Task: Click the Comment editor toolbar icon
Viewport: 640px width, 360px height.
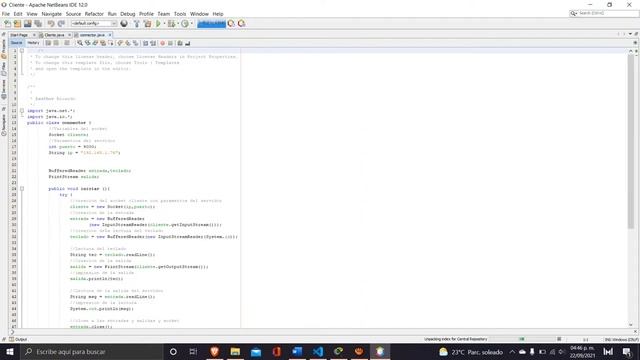Action: click(x=180, y=43)
